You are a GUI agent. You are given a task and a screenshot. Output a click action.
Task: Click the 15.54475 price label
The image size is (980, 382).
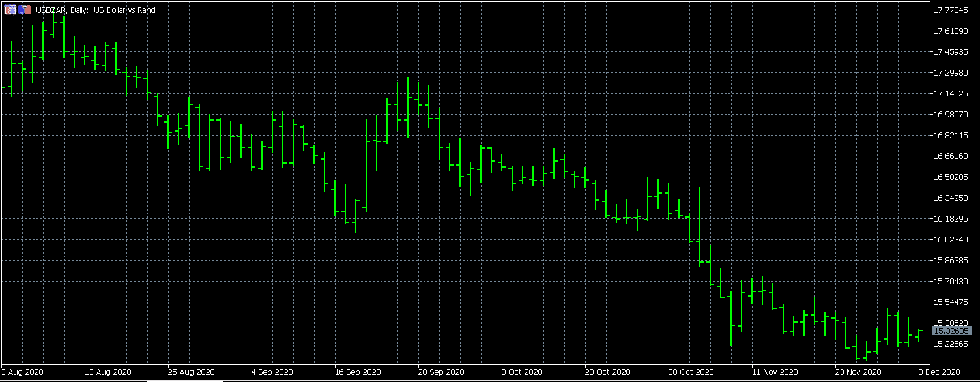950,302
